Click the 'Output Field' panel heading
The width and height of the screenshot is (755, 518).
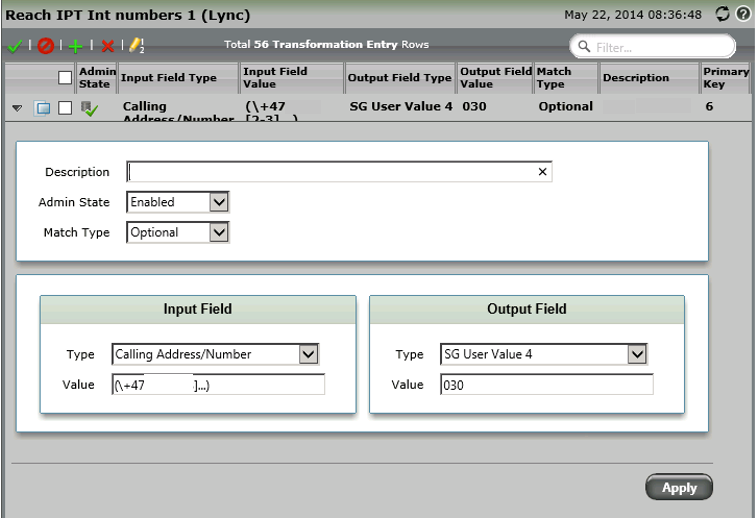527,309
